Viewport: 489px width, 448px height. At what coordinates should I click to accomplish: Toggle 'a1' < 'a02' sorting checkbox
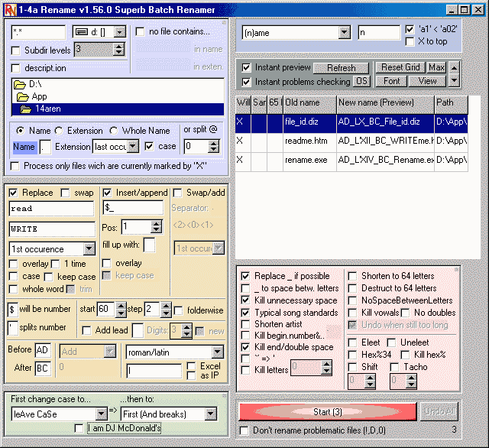point(410,29)
